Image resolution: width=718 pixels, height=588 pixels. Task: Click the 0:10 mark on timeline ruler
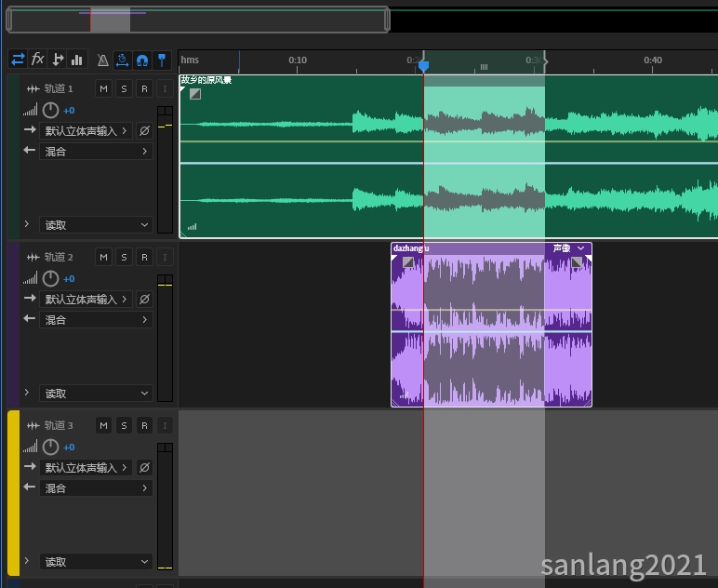click(298, 61)
